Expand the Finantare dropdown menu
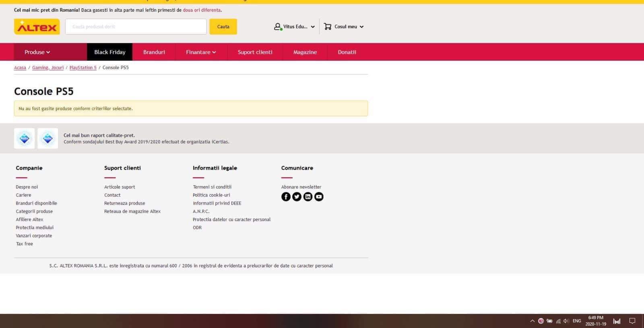Screen dimensions: 644x328 coord(201,52)
